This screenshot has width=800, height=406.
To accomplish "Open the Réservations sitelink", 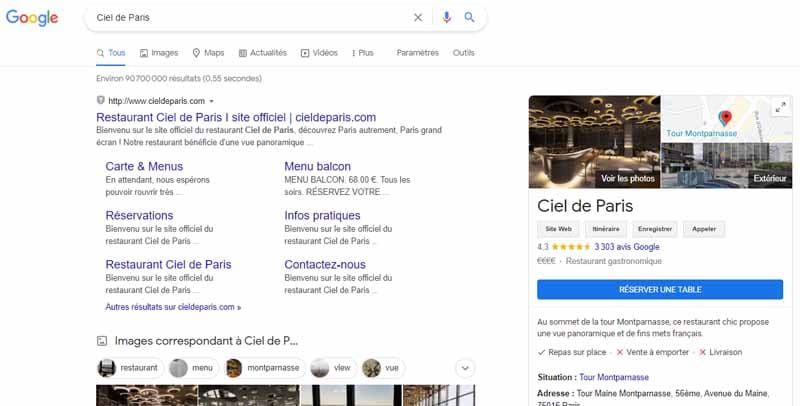I will click(x=139, y=215).
